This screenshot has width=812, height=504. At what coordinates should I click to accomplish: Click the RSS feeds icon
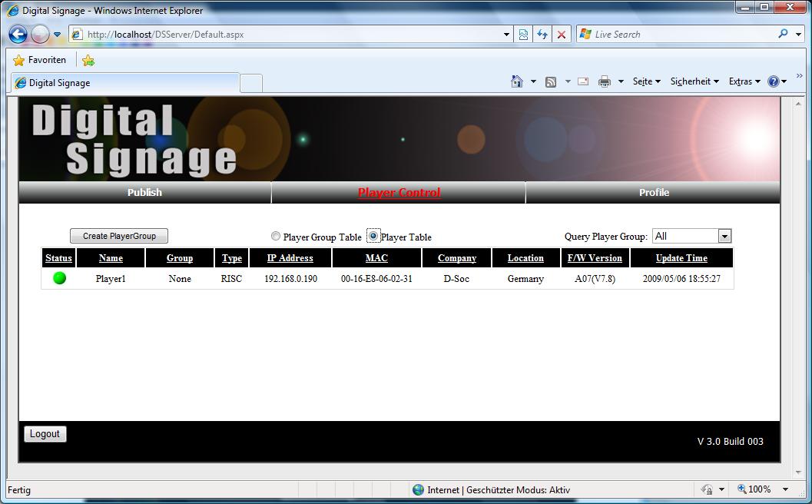551,81
